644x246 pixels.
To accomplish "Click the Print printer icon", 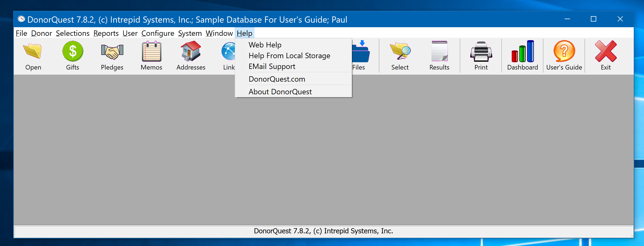I will tap(481, 51).
